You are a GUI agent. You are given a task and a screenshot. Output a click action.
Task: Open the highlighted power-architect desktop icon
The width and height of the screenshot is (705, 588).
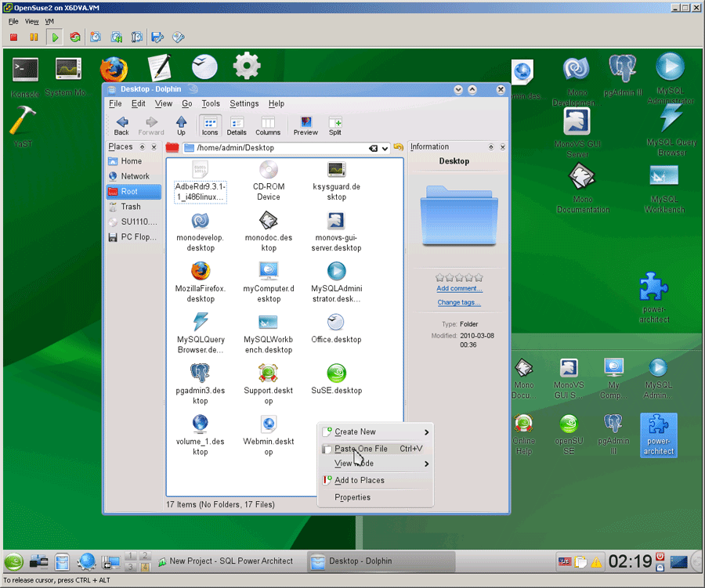(x=658, y=435)
